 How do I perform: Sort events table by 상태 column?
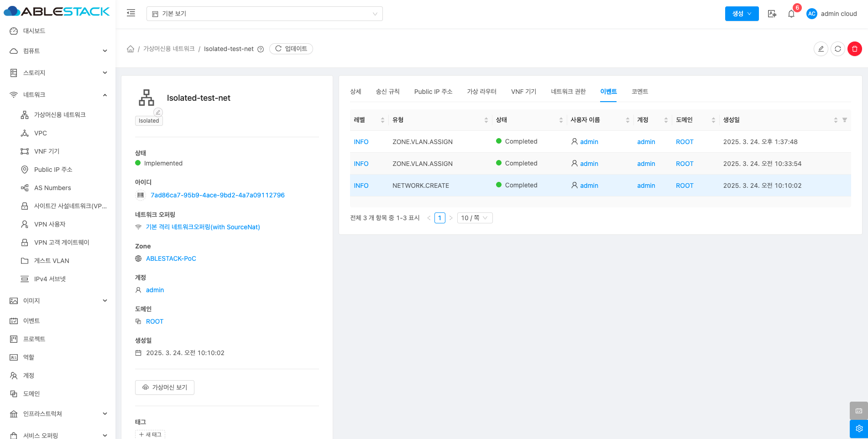(561, 120)
